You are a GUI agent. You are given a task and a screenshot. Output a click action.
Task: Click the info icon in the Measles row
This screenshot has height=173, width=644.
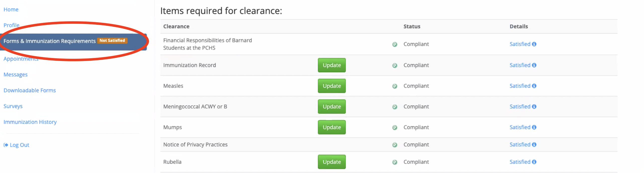534,86
